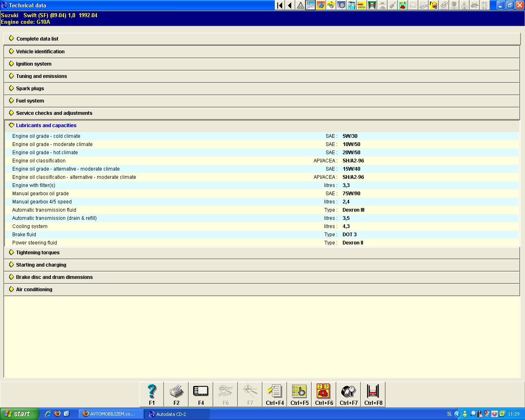
Task: Open the '2 3' repair times icon in top toolbar
Action: (403, 5)
